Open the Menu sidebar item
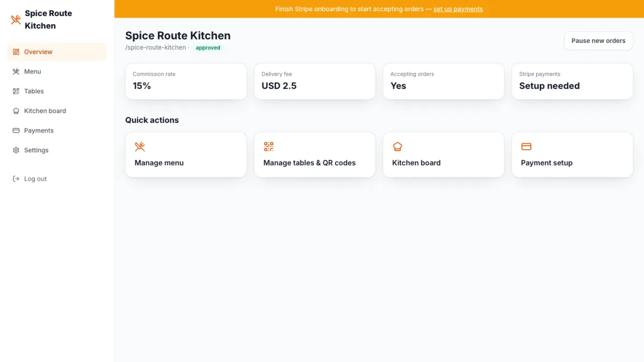Viewport: 644px width, 362px height. 57,71
